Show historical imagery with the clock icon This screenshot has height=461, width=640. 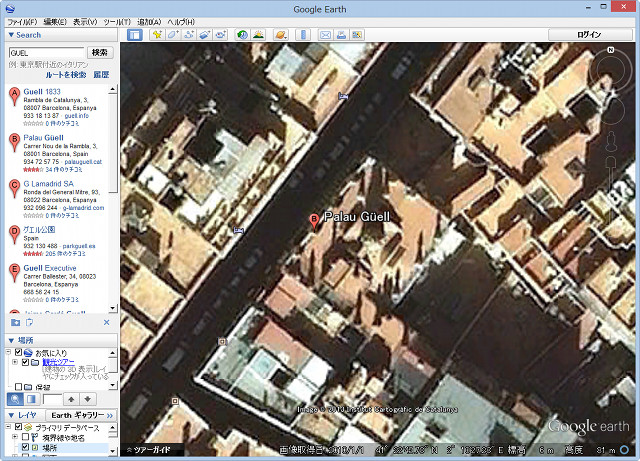tap(242, 35)
